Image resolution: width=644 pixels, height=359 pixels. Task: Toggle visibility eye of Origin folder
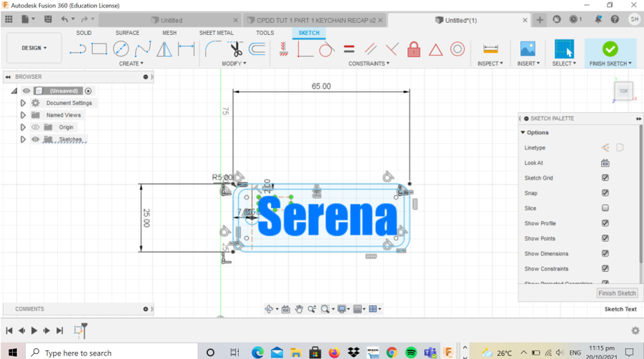click(35, 127)
